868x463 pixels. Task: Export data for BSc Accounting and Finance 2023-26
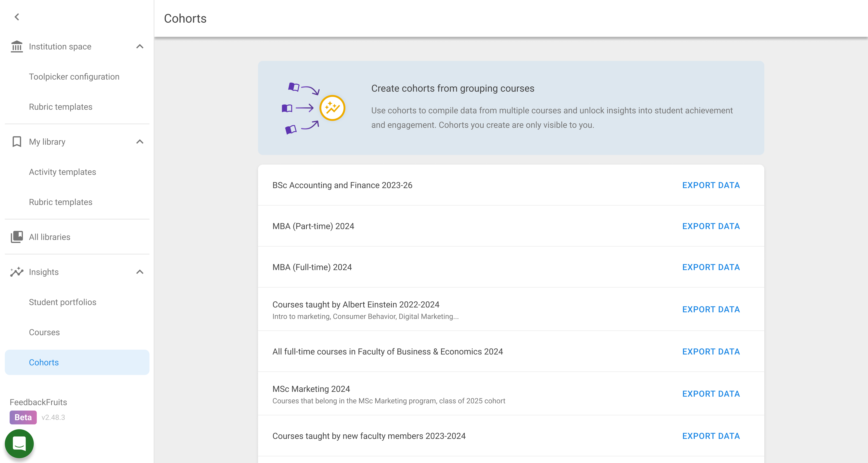click(711, 185)
